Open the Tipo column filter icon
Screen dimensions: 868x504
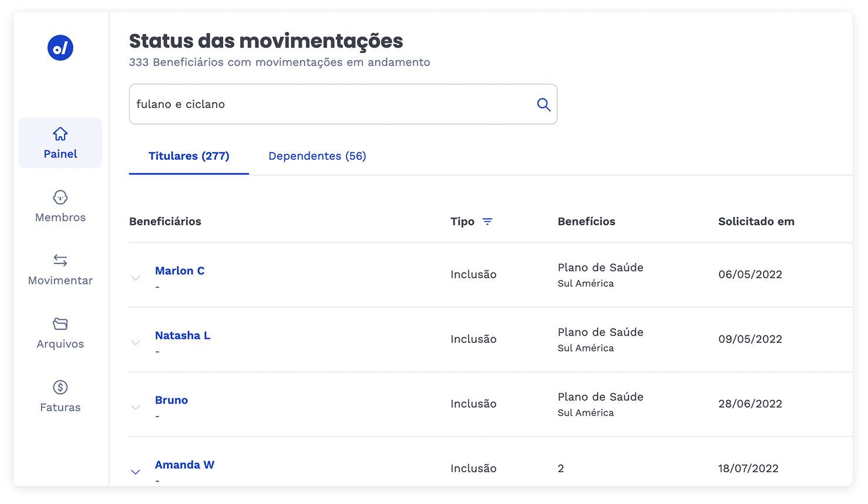(487, 221)
